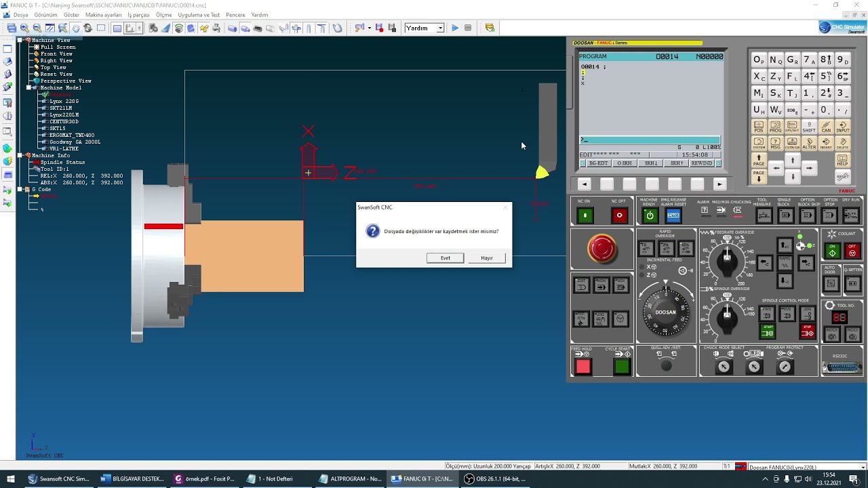
Task: Open the Uygulama ve Test menu
Action: 199,15
